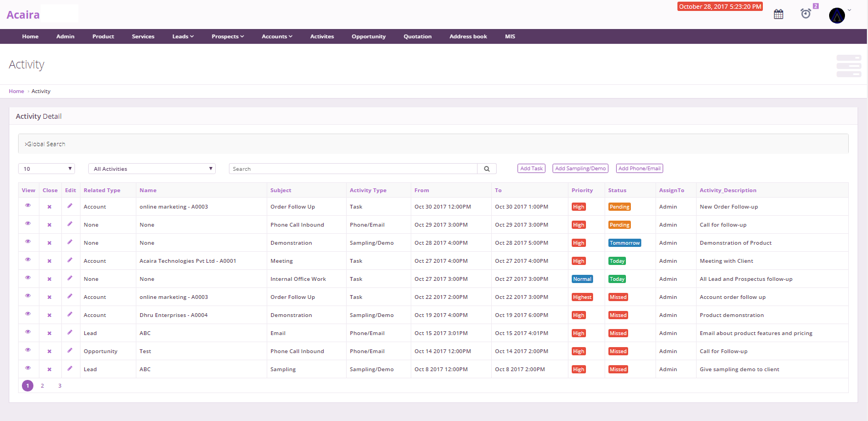The image size is (868, 421).
Task: Go to page 2 of activities
Action: point(42,386)
